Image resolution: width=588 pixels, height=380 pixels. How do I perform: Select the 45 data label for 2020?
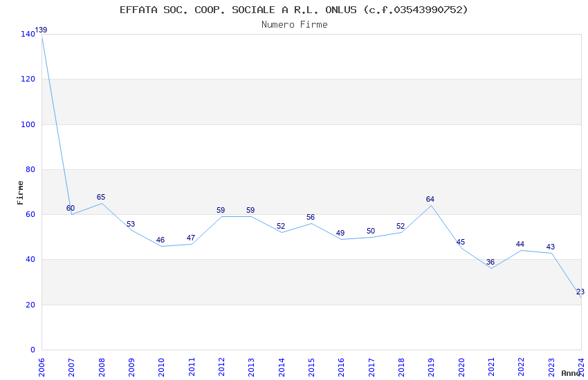pos(461,242)
